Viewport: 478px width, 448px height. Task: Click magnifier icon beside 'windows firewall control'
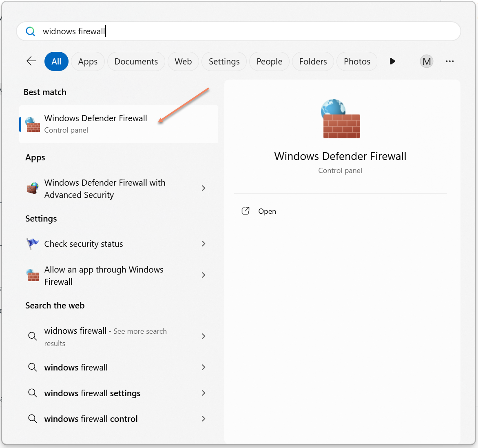[x=33, y=418]
